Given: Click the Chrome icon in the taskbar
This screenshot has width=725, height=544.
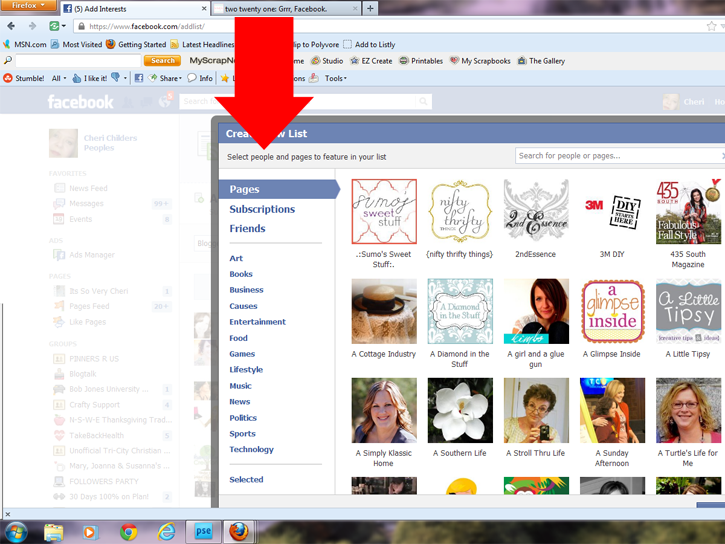Looking at the screenshot, I should tap(128, 531).
